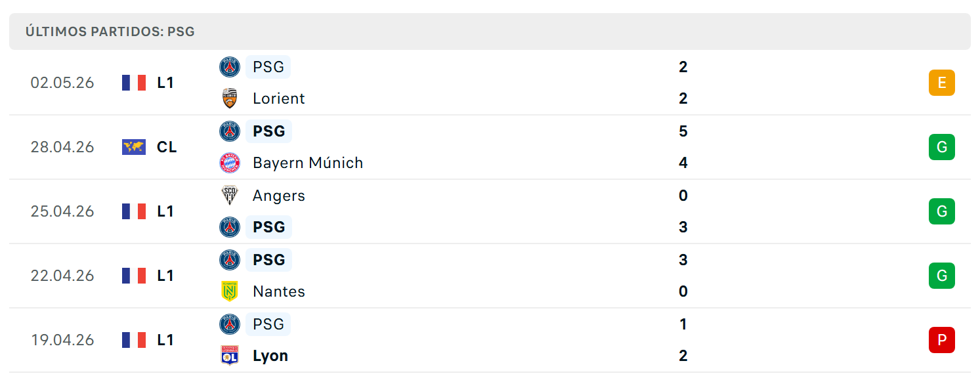Click green G badge for Nantes match
The image size is (980, 382).
tap(942, 276)
